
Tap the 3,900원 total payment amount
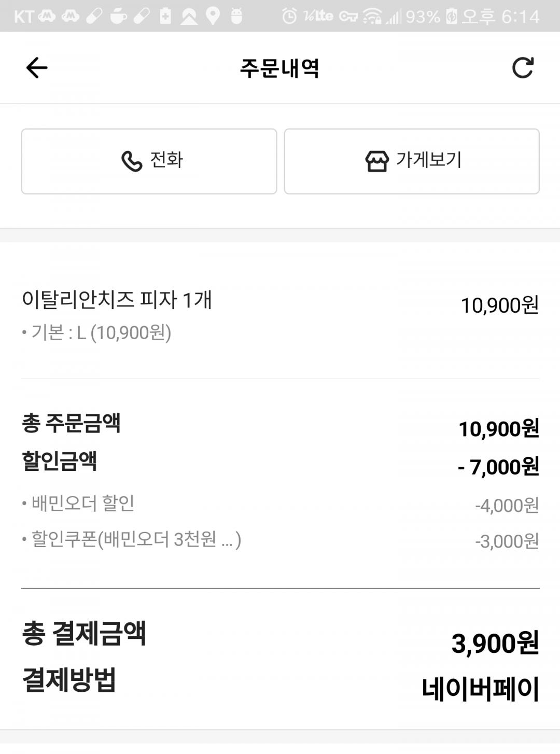[495, 644]
